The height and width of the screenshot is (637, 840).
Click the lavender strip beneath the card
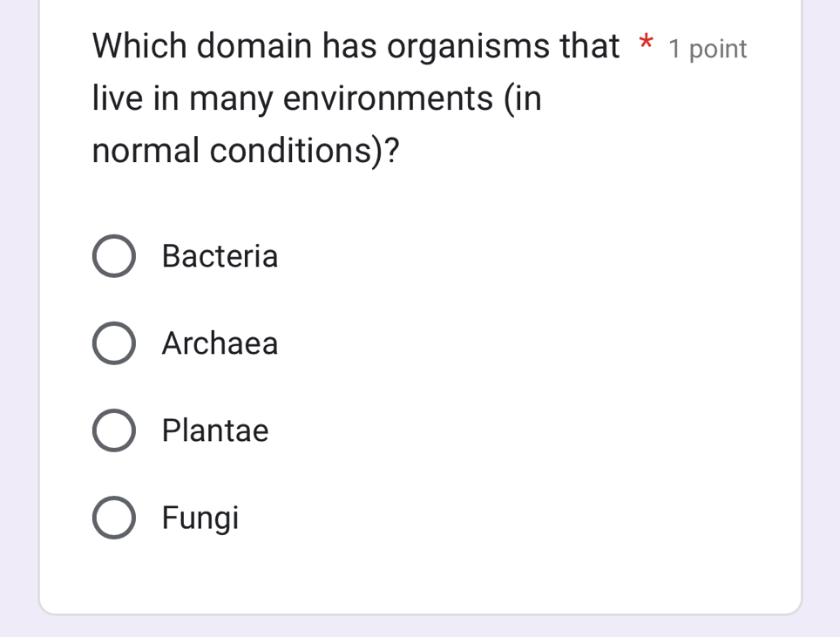click(x=418, y=627)
